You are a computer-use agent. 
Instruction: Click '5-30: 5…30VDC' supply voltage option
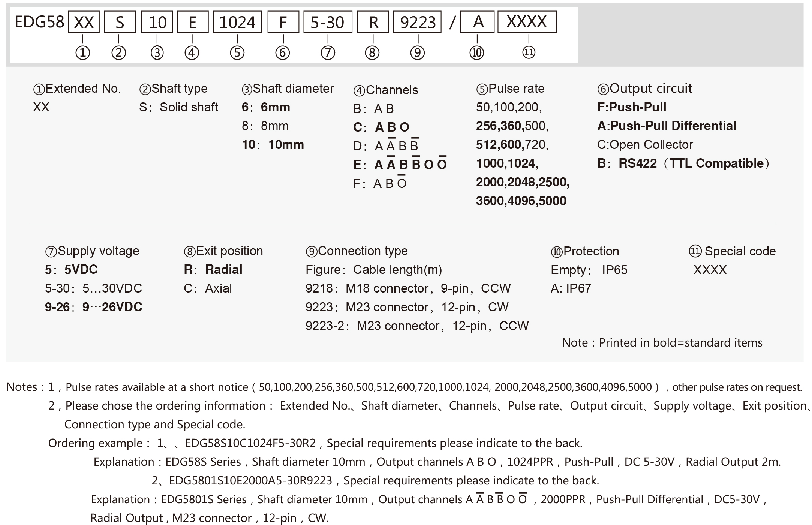click(x=94, y=288)
